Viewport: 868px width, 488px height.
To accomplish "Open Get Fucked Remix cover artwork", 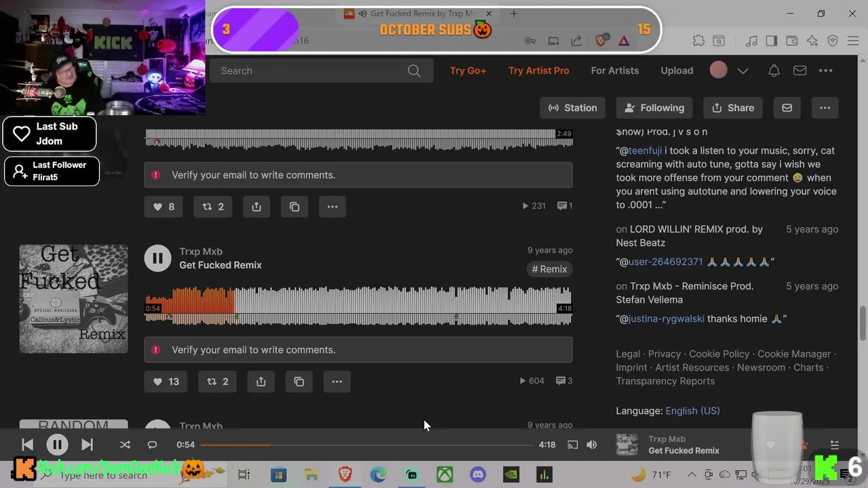I will click(73, 299).
